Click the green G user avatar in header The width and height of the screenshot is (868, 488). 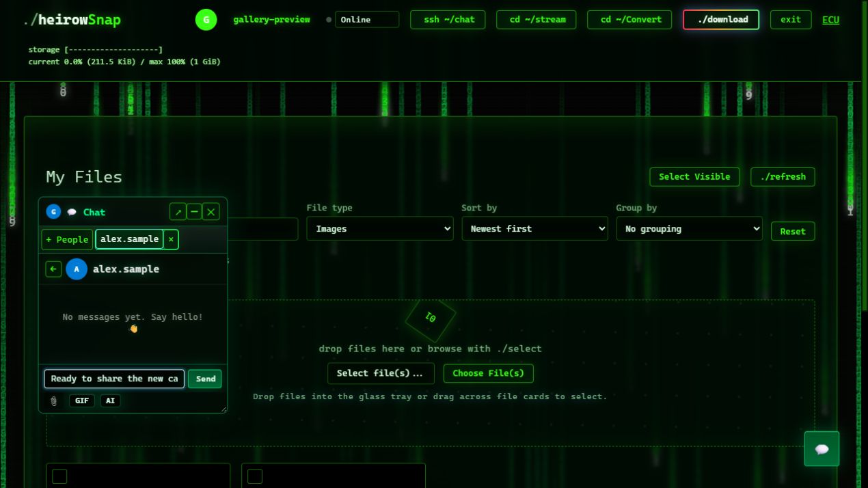point(206,20)
